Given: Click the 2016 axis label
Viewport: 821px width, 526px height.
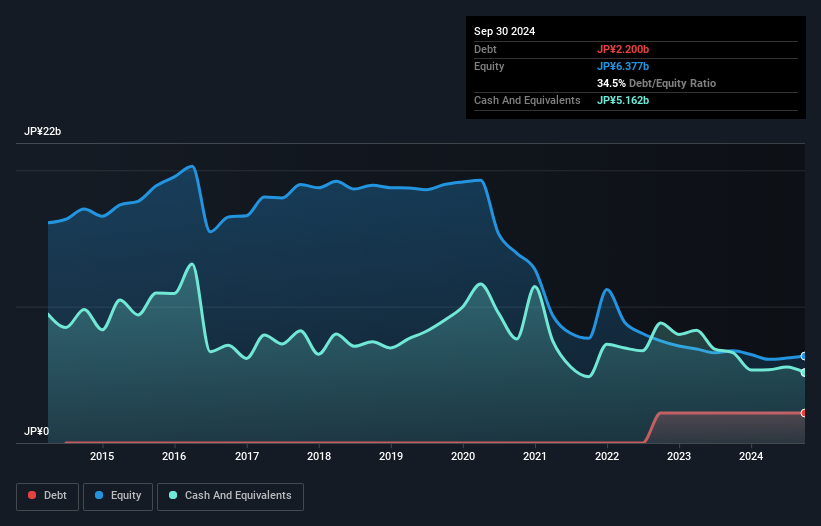Looking at the screenshot, I should coord(174,456).
